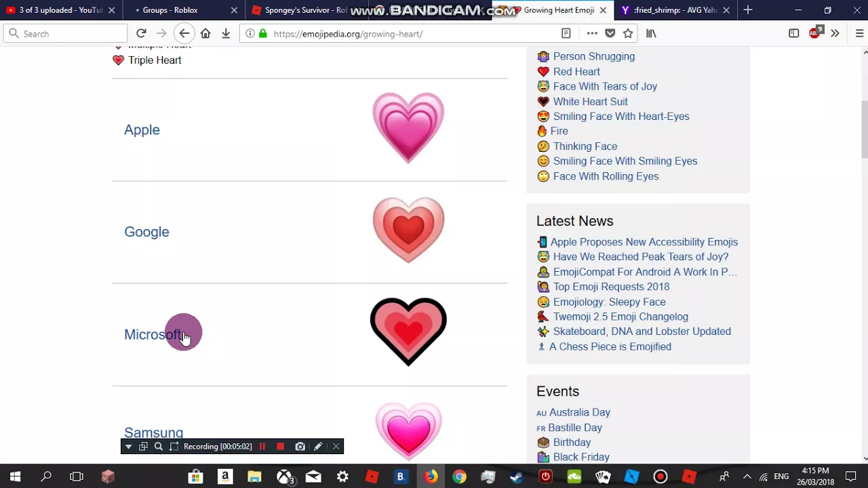
Task: Close the Bandicam recording bar
Action: (x=336, y=446)
